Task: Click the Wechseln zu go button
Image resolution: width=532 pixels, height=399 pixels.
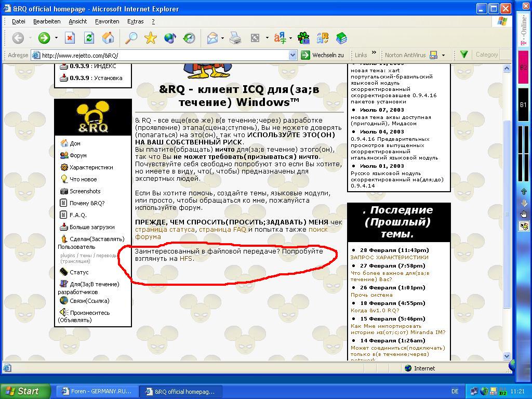Action: tap(323, 55)
